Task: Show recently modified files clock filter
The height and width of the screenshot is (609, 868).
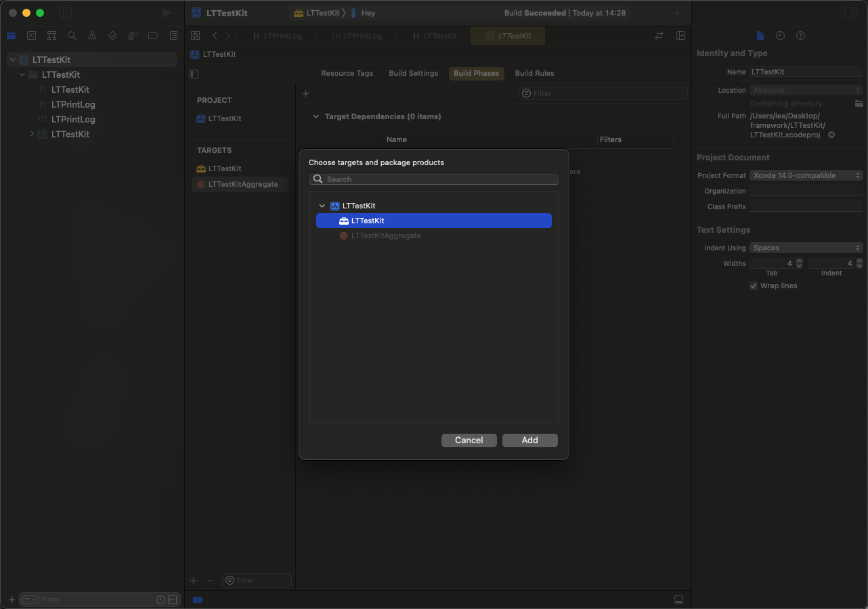Action: (x=160, y=600)
